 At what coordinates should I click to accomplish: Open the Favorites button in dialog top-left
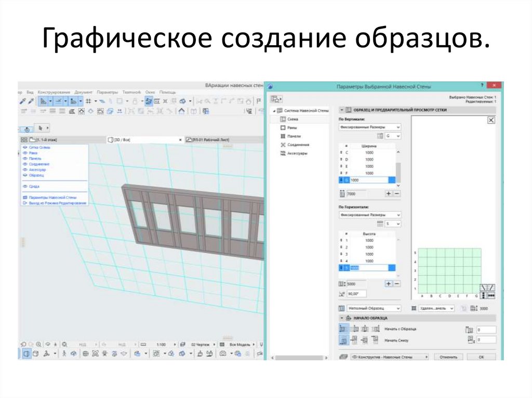[x=276, y=99]
